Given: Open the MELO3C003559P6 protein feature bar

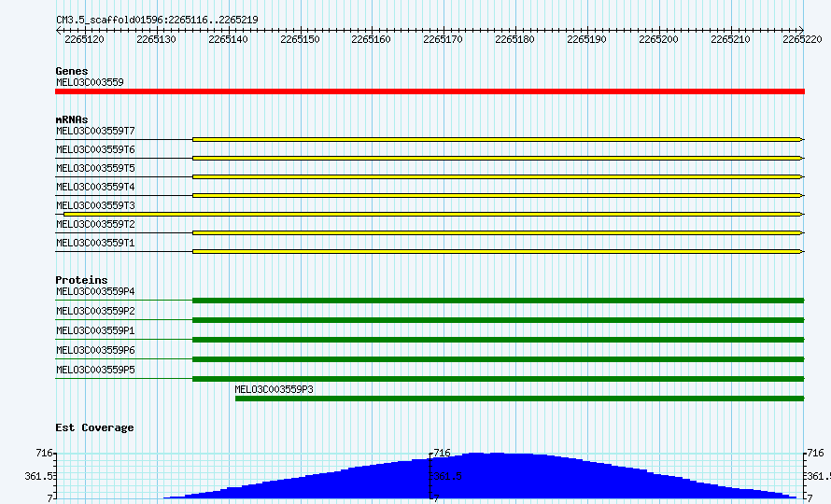Looking at the screenshot, I should tap(499, 359).
